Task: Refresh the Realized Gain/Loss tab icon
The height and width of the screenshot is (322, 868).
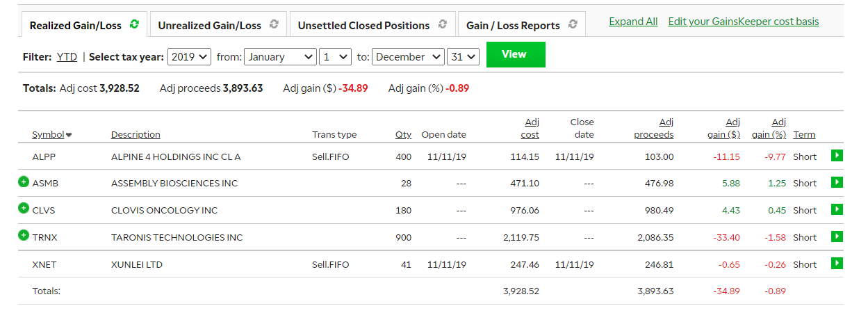Action: point(134,24)
